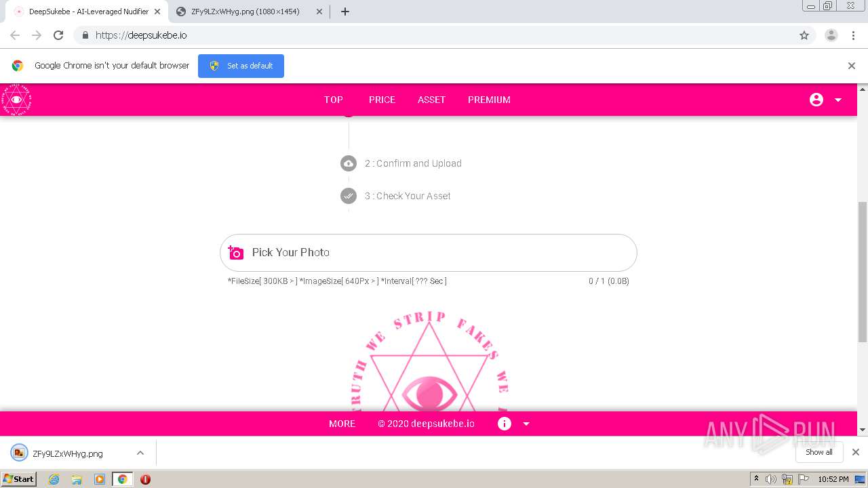Click the clock showing 10:52 PM
This screenshot has height=488, width=868.
tap(833, 479)
